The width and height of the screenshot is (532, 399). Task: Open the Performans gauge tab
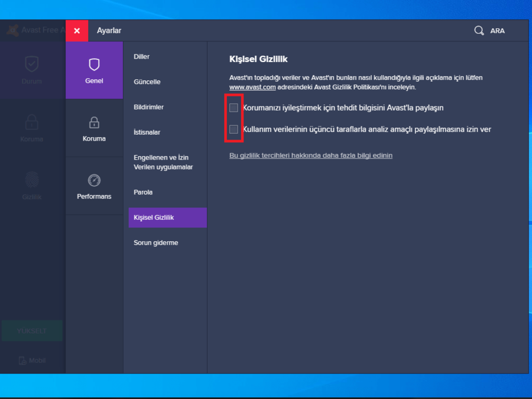pyautogui.click(x=95, y=186)
